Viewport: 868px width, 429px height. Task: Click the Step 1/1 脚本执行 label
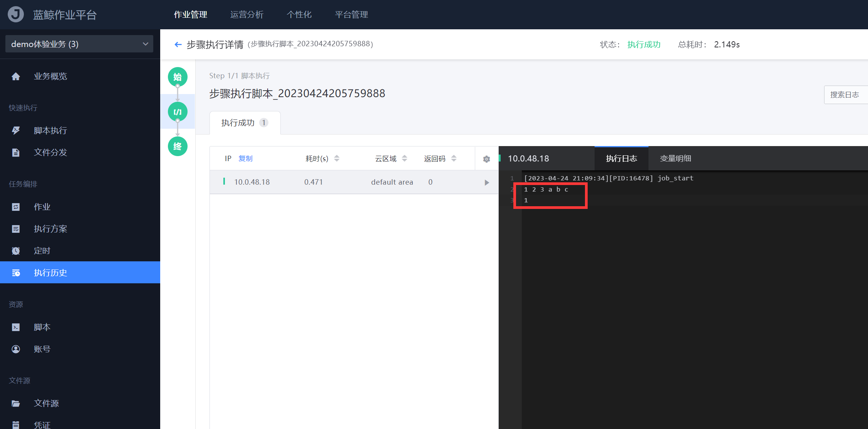[x=239, y=76]
